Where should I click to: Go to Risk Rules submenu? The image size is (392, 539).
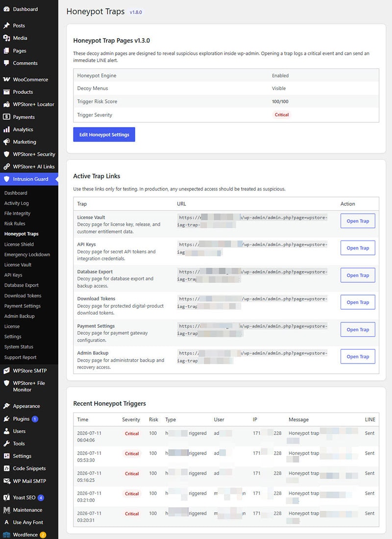pyautogui.click(x=14, y=223)
